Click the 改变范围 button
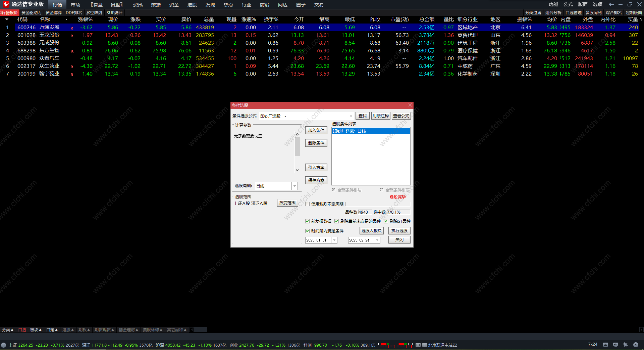This screenshot has width=644, height=350. coord(287,203)
